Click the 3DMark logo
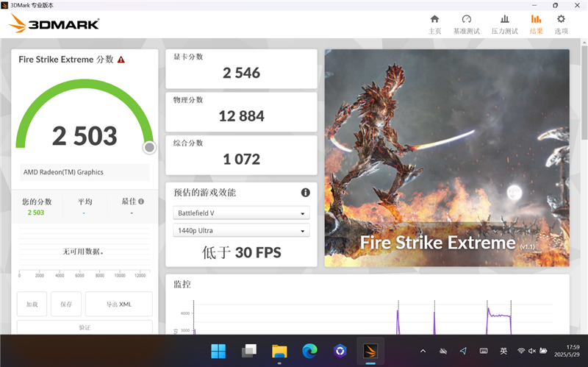The height and width of the screenshot is (367, 588). pos(54,24)
